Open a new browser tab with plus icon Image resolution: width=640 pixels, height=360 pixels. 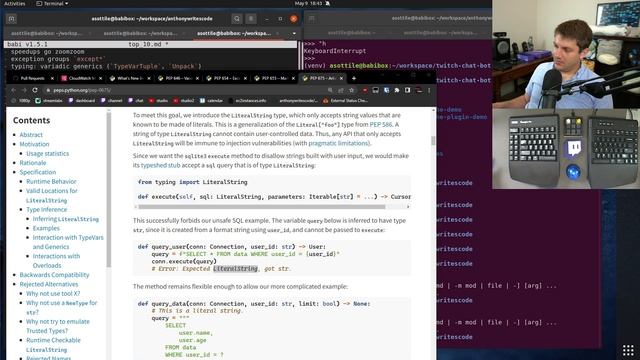(354, 78)
